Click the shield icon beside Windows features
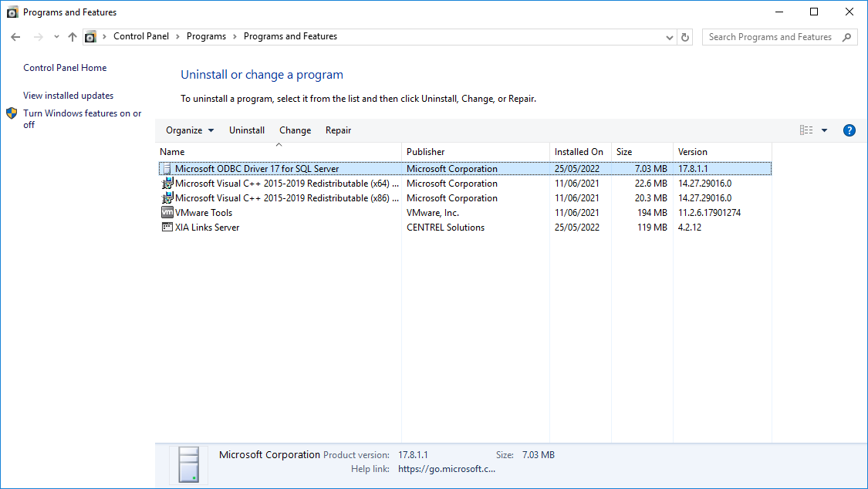 click(x=12, y=113)
